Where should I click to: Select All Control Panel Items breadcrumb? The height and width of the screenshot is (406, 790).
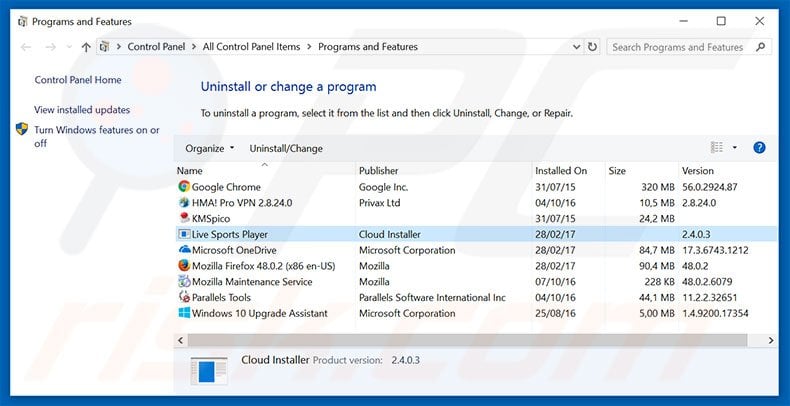[x=253, y=47]
